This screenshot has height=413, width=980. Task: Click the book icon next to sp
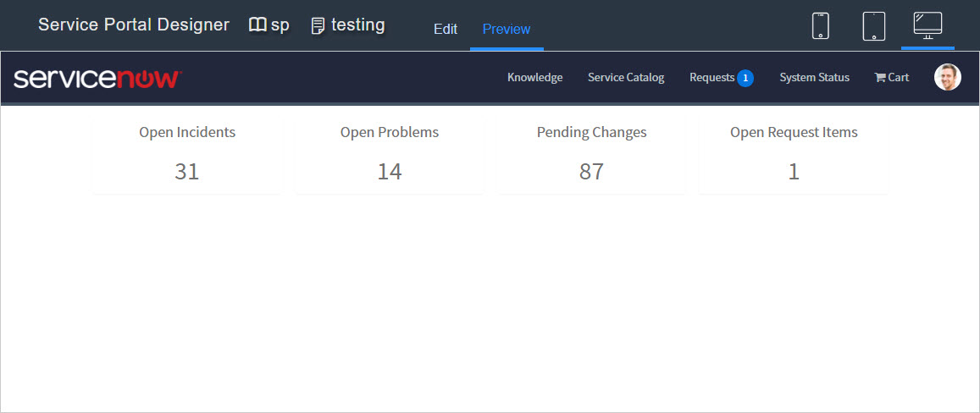coord(257,25)
